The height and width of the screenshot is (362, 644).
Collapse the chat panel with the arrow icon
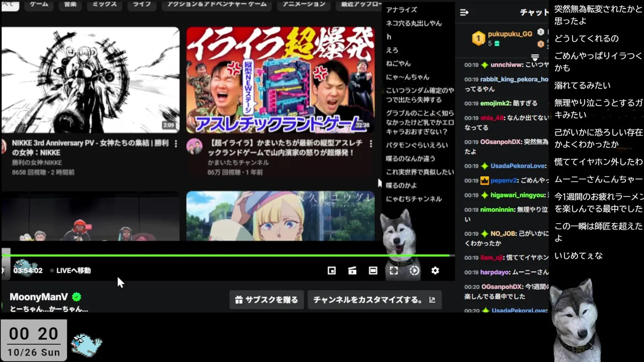tap(464, 13)
